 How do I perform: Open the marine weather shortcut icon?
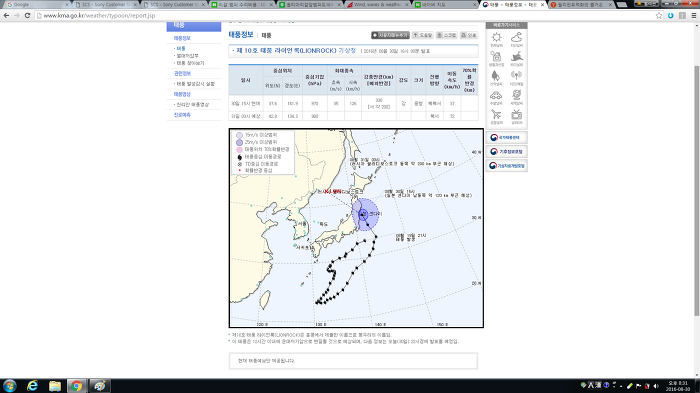click(x=517, y=58)
